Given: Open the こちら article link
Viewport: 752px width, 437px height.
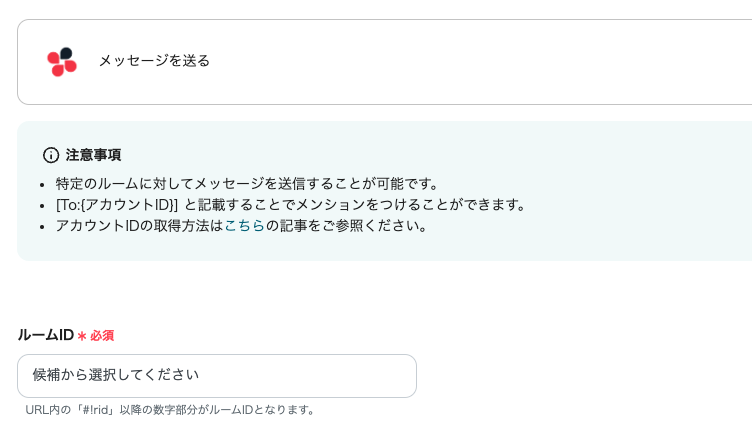Looking at the screenshot, I should pos(244,226).
